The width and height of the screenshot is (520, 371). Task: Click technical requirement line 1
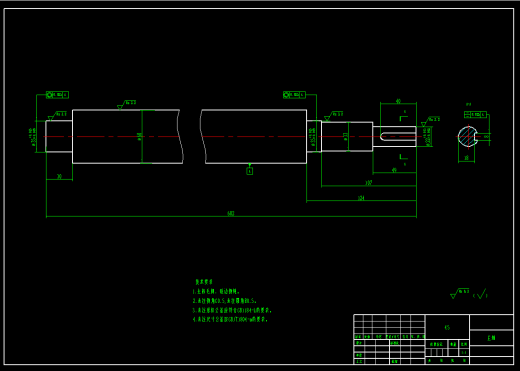pos(216,291)
